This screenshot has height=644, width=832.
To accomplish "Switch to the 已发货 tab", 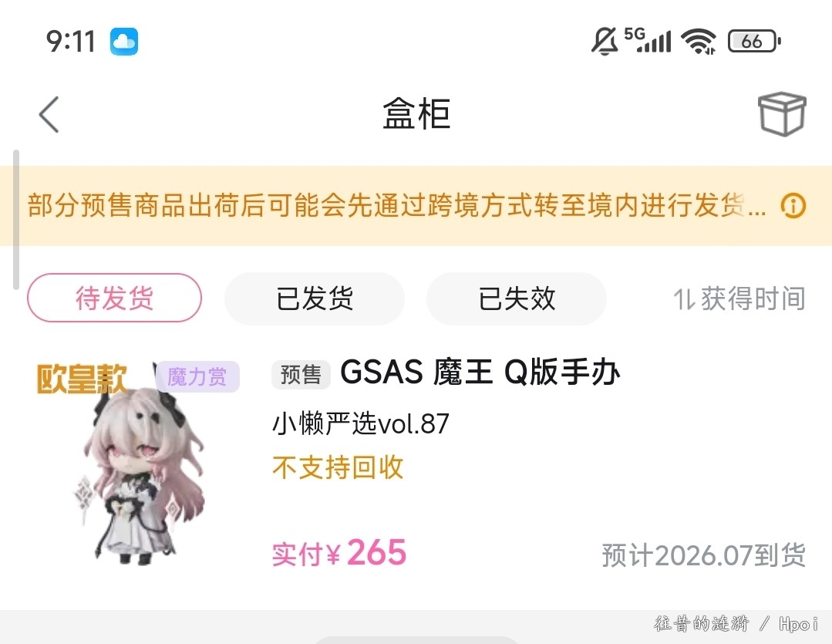I will pyautogui.click(x=315, y=298).
